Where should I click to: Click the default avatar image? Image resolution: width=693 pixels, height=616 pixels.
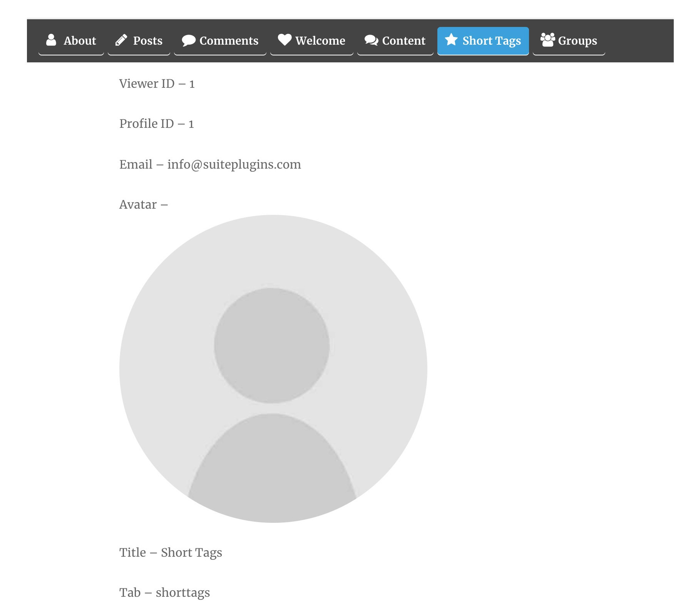click(x=273, y=369)
